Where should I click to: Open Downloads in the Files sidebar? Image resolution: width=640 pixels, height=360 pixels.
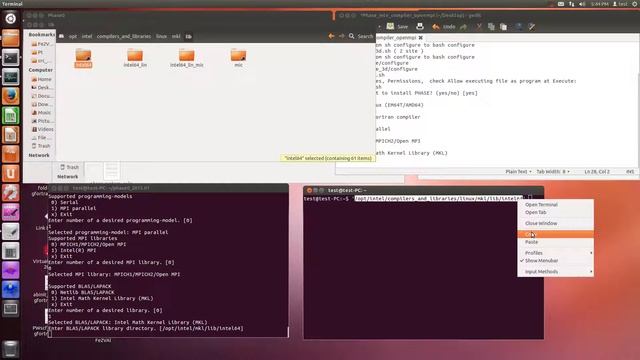point(41,104)
